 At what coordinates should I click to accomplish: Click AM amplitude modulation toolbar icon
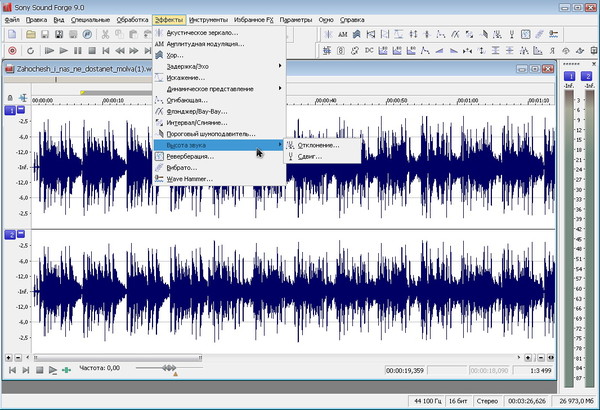(x=342, y=34)
